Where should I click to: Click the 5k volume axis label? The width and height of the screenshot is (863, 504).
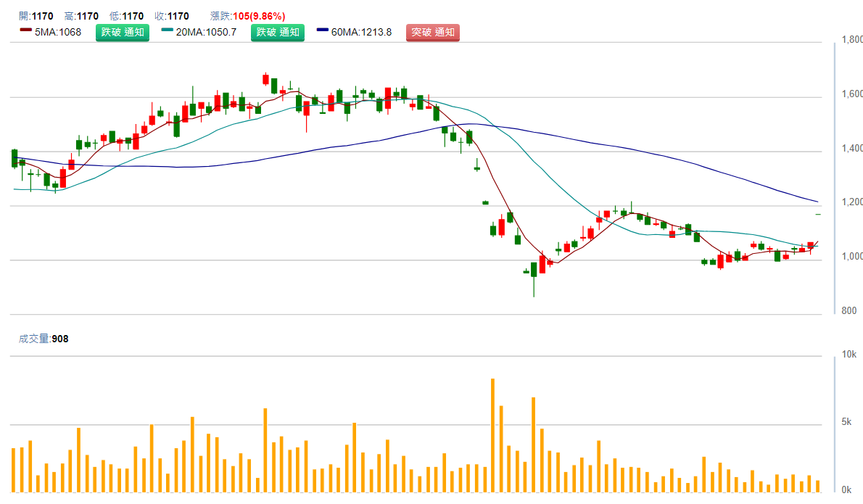846,422
